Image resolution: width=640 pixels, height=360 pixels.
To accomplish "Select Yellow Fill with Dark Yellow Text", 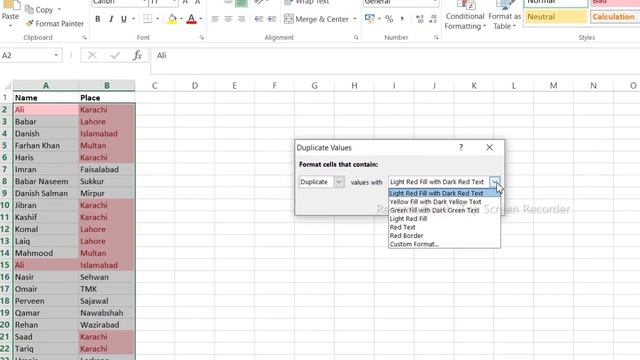I will point(444,202).
